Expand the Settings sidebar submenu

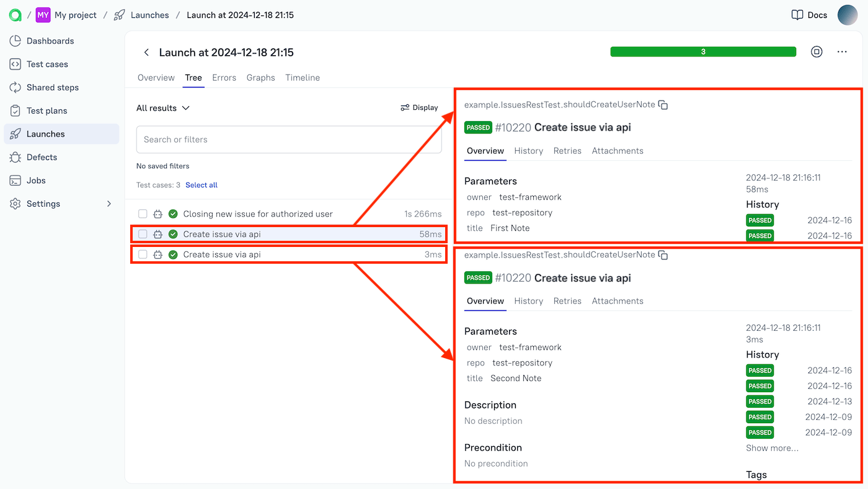coord(109,203)
